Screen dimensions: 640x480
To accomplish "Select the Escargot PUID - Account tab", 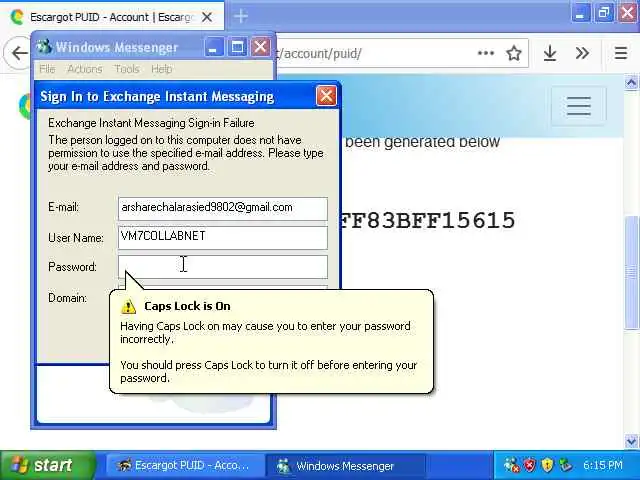I will [x=112, y=17].
